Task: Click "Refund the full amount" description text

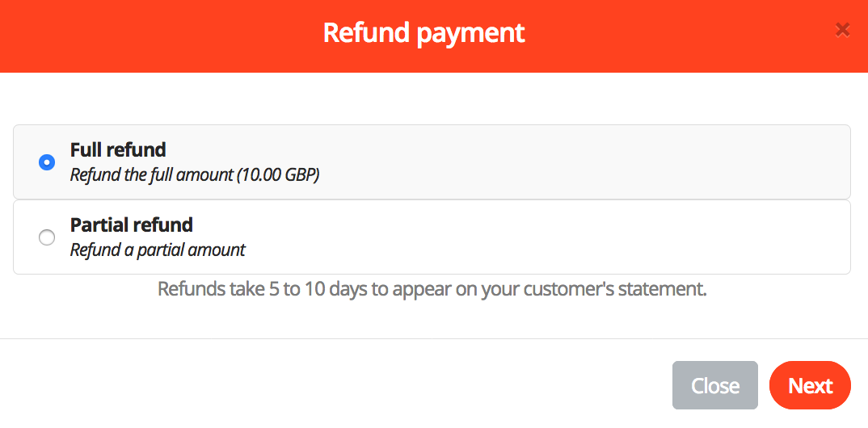Action: [x=152, y=174]
